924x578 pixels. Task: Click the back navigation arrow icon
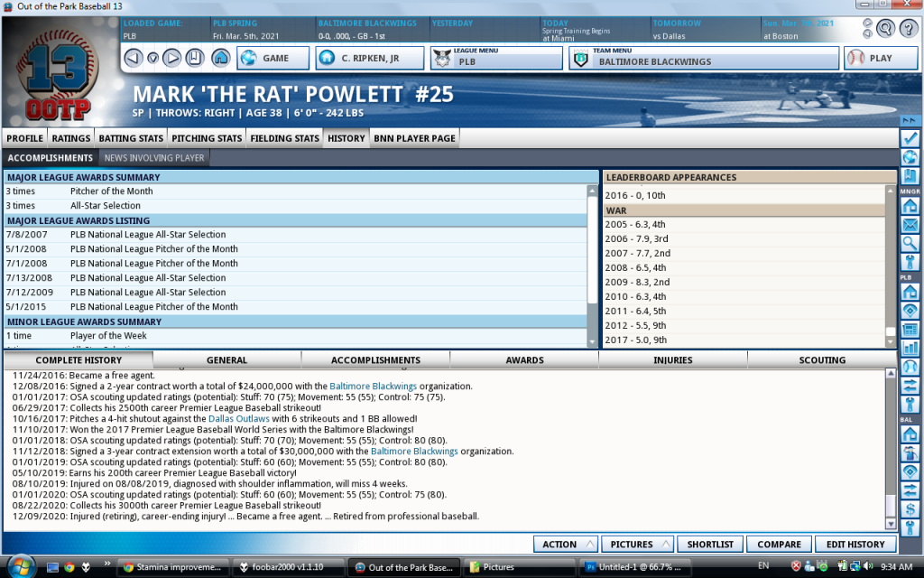point(133,59)
